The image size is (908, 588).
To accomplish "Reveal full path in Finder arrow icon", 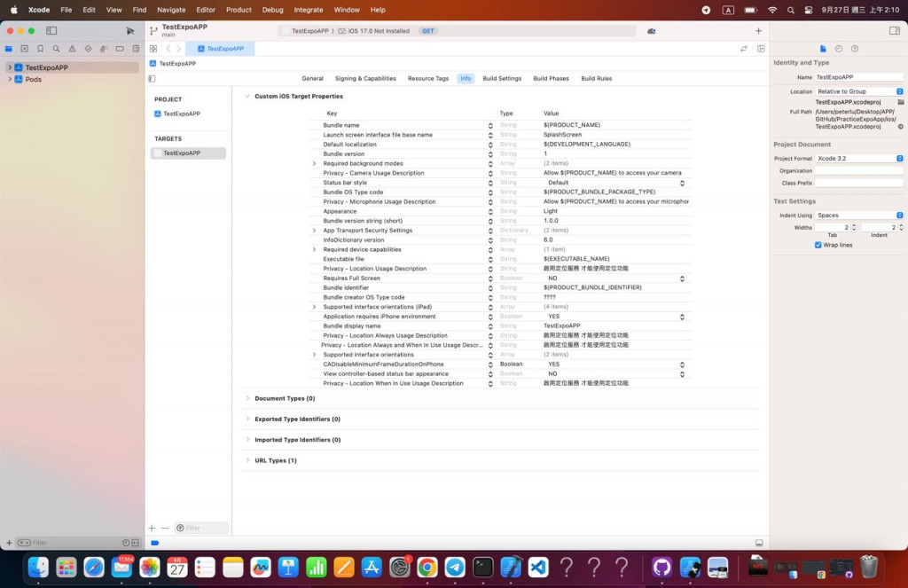I will pos(901,126).
